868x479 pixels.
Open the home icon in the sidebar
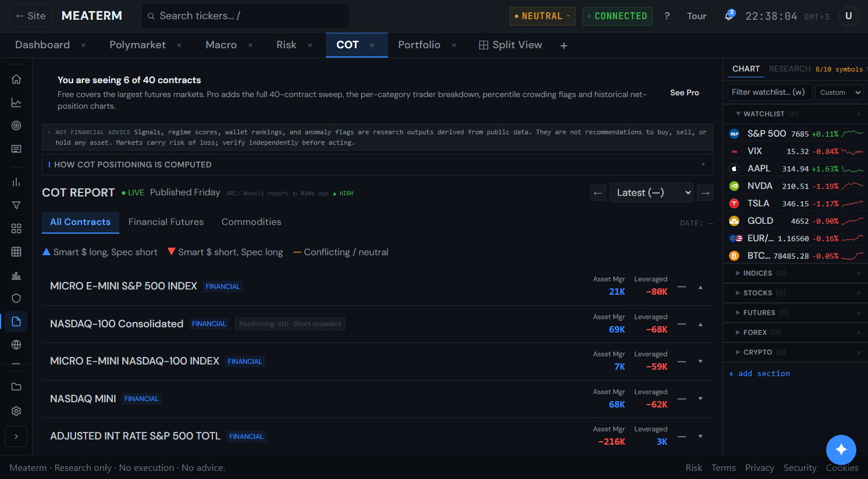coord(16,79)
